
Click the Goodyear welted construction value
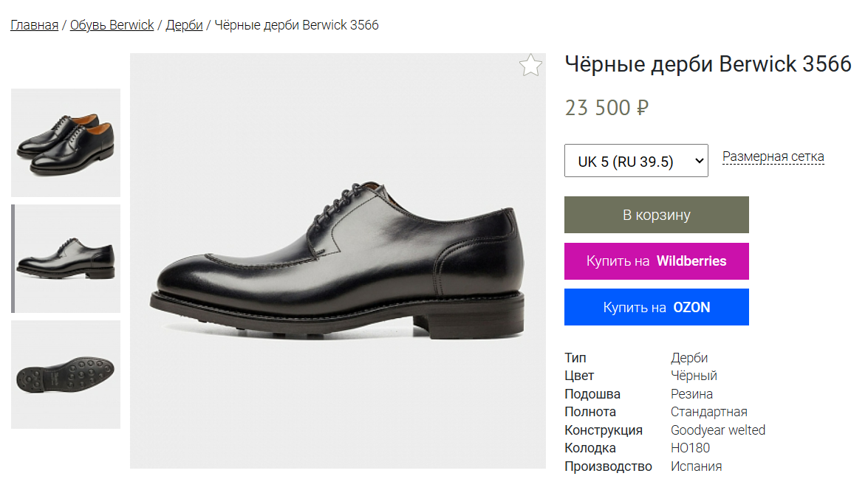[717, 430]
